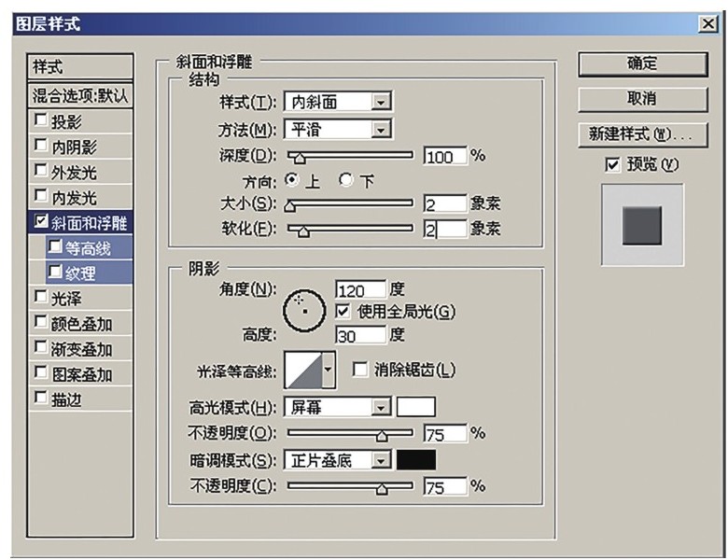Click the shadow 不透明度(C) slider handle
Viewport: 728px width, 560px height.
click(382, 488)
